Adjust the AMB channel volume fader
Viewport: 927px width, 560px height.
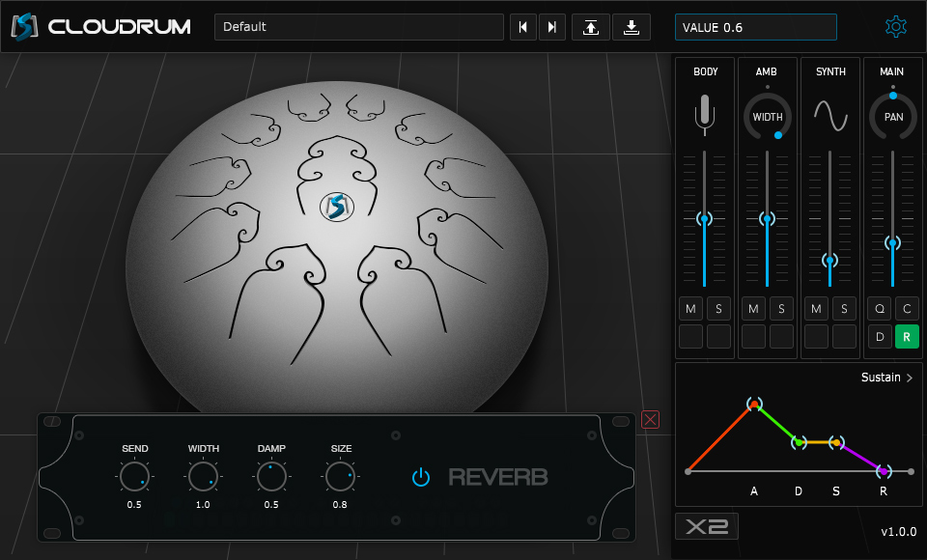coord(767,220)
